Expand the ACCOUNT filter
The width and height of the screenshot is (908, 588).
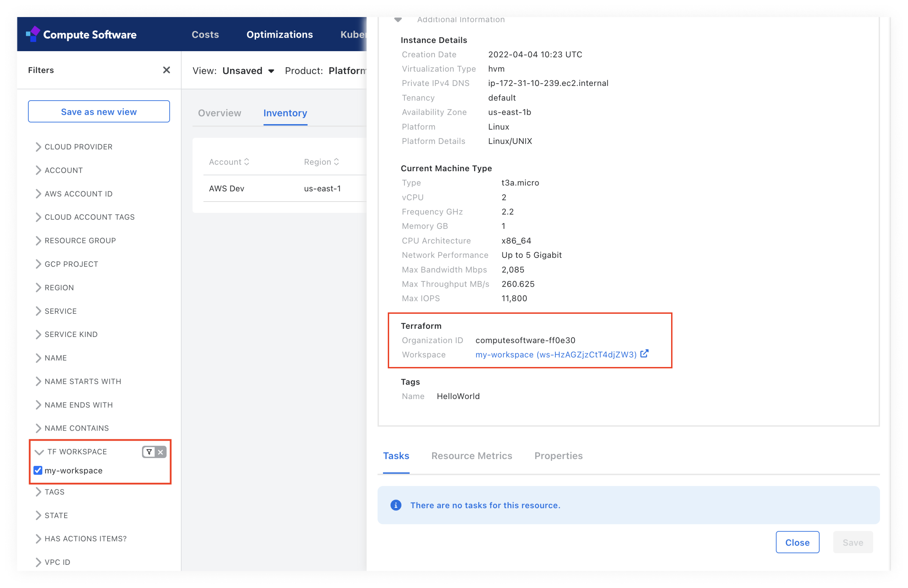point(59,170)
